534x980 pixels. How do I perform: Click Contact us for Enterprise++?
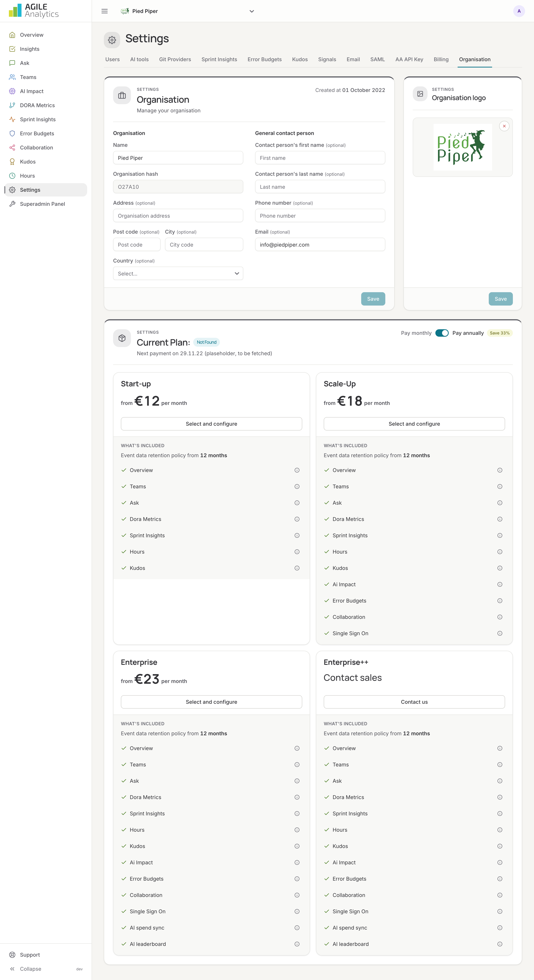(x=414, y=702)
